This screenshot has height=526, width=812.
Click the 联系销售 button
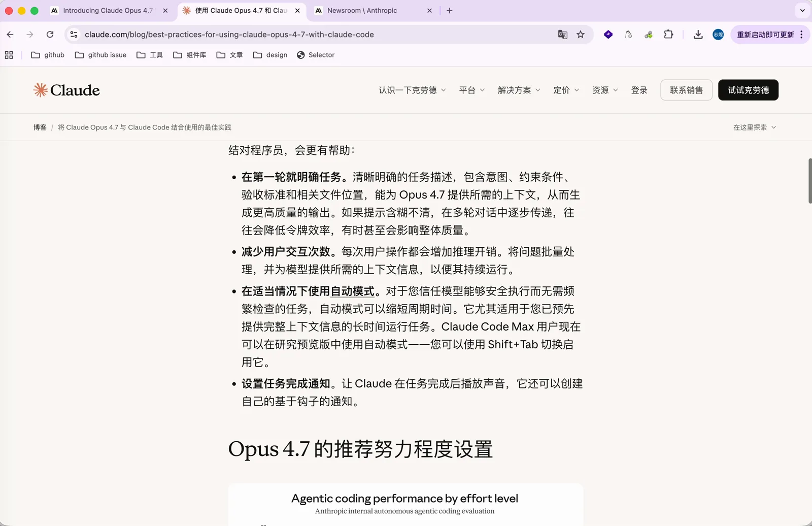coord(686,90)
